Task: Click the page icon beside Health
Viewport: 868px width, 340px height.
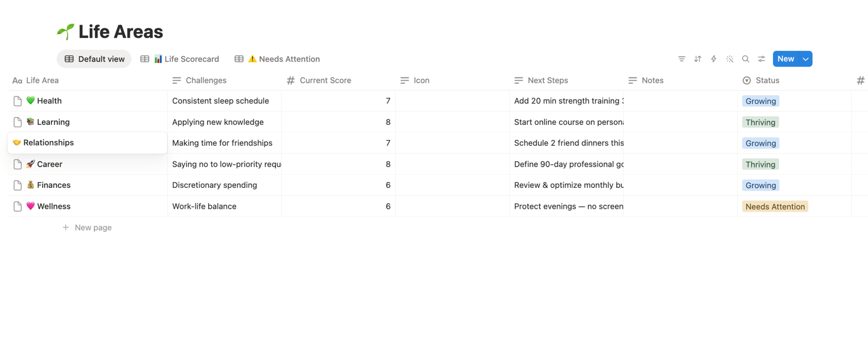Action: pyautogui.click(x=17, y=101)
